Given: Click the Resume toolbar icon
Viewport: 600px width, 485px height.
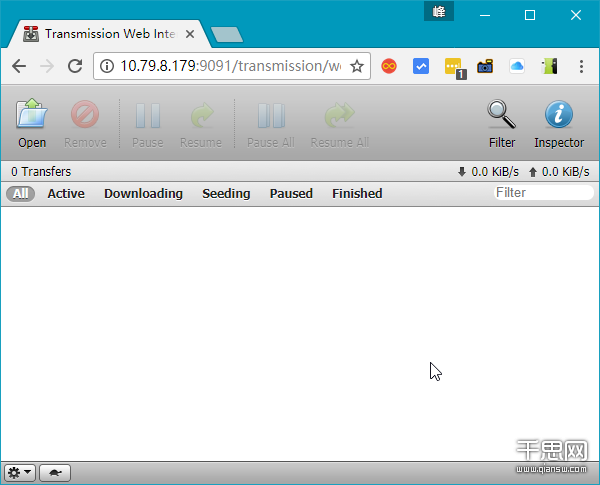Looking at the screenshot, I should coord(202,115).
